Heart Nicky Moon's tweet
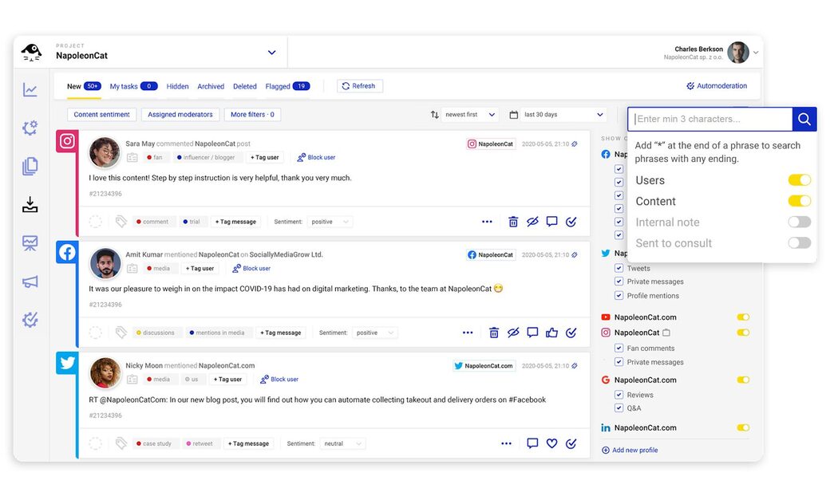The width and height of the screenshot is (830, 504). point(551,443)
